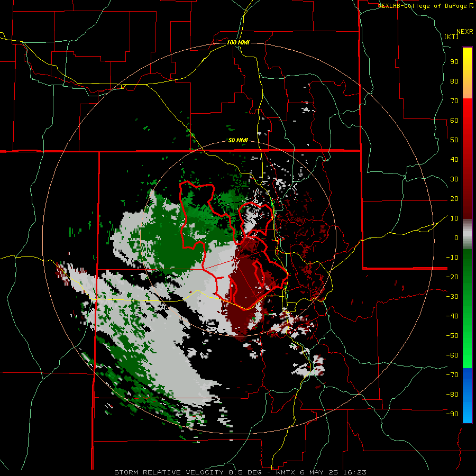
Task: Click the 60 knot label on velocity scale
Action: coord(454,120)
